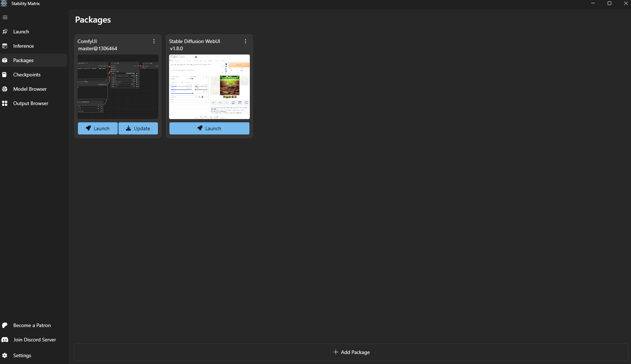Open the Inference page
631x364 pixels.
(34, 46)
